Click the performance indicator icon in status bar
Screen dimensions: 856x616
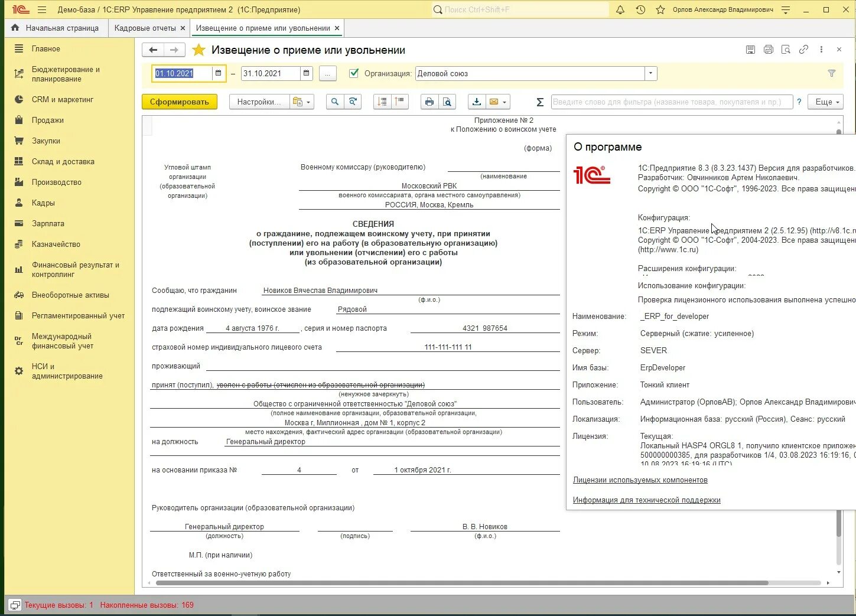pos(15,605)
